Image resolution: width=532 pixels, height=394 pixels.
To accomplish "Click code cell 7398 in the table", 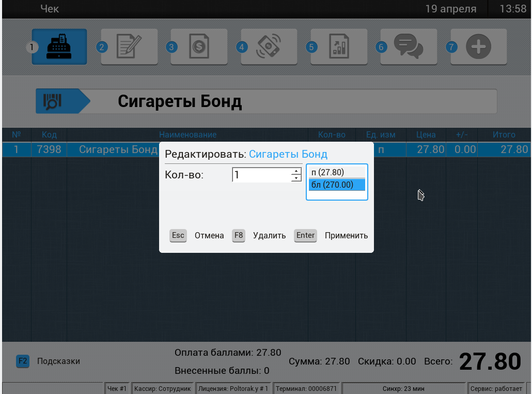I will 49,149.
